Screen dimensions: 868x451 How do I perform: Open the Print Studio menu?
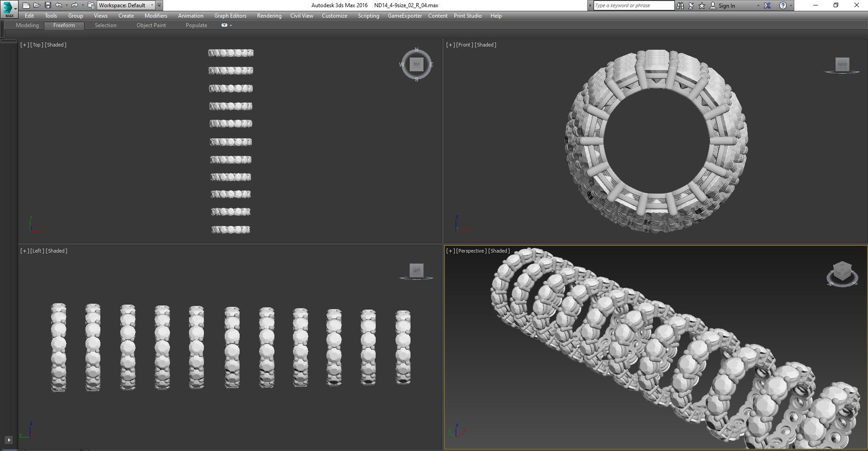click(467, 16)
